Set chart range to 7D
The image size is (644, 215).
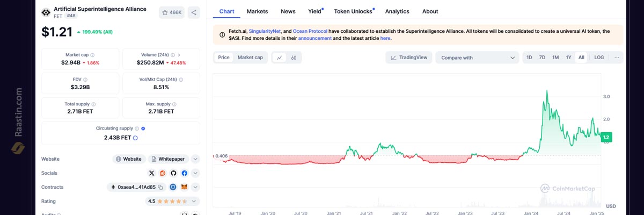click(x=542, y=58)
